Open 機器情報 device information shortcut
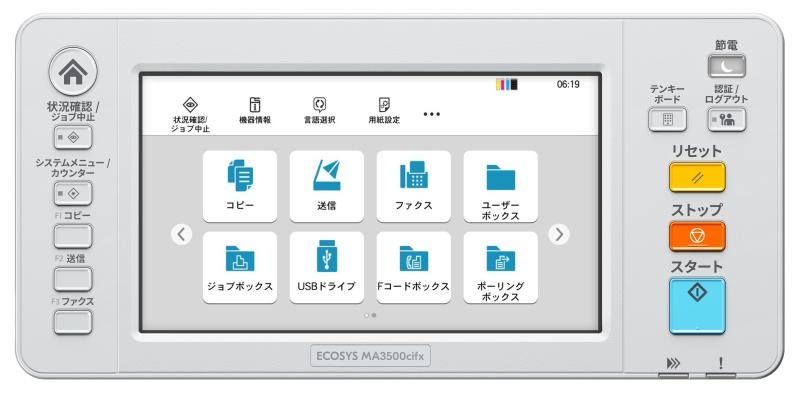Screen dimensions: 800x393 point(255,111)
